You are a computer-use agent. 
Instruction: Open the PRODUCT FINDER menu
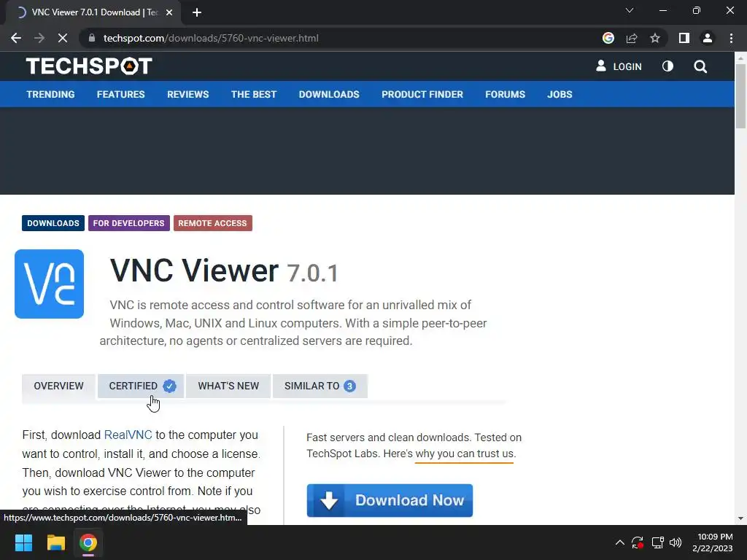pyautogui.click(x=422, y=94)
